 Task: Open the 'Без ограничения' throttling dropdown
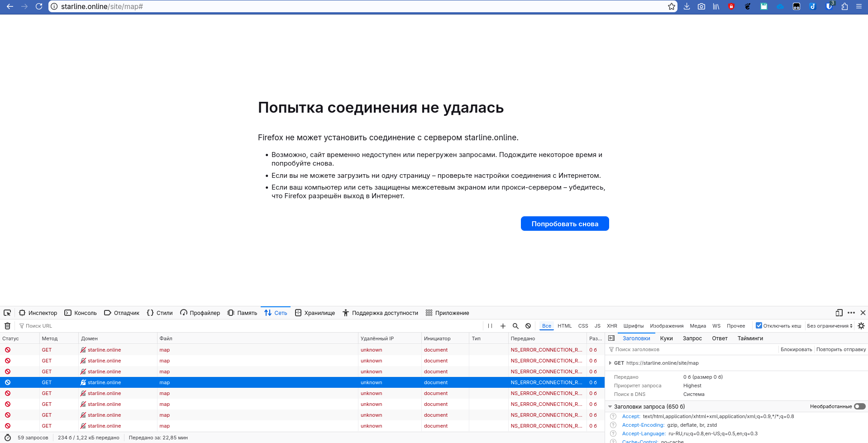830,326
